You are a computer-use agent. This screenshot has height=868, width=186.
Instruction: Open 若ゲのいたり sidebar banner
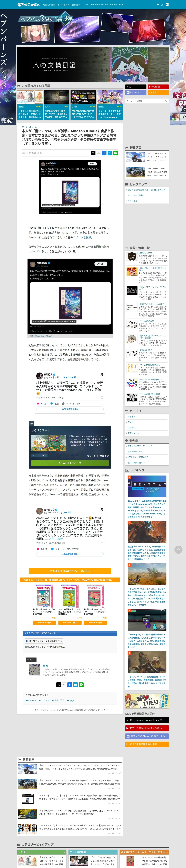147,701
